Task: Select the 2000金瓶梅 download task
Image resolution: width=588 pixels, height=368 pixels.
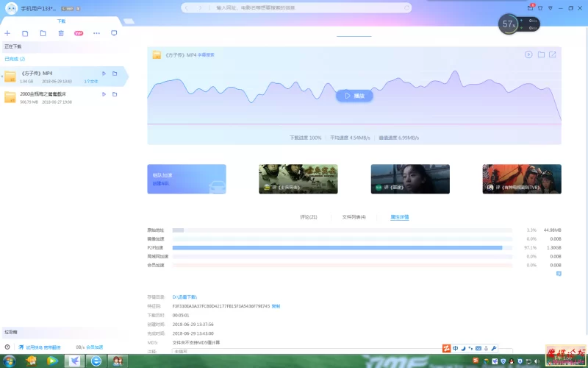Action: click(x=64, y=97)
